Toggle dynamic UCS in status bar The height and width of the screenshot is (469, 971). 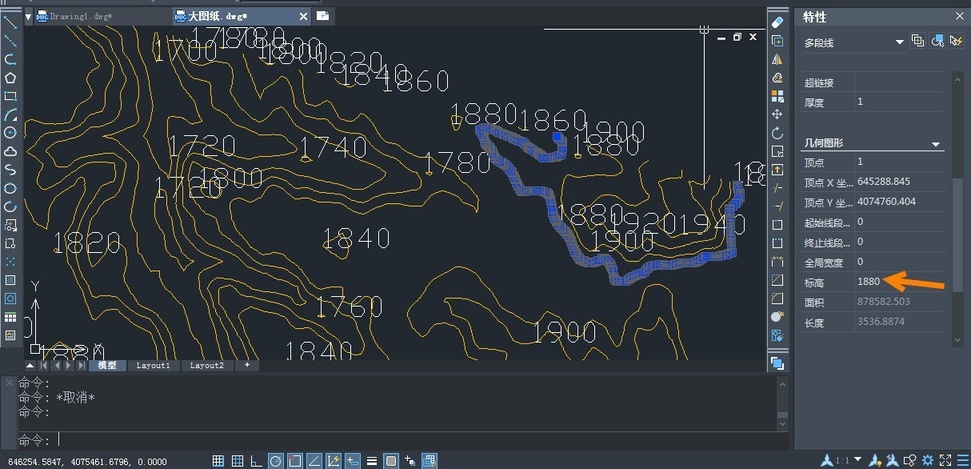[333, 460]
